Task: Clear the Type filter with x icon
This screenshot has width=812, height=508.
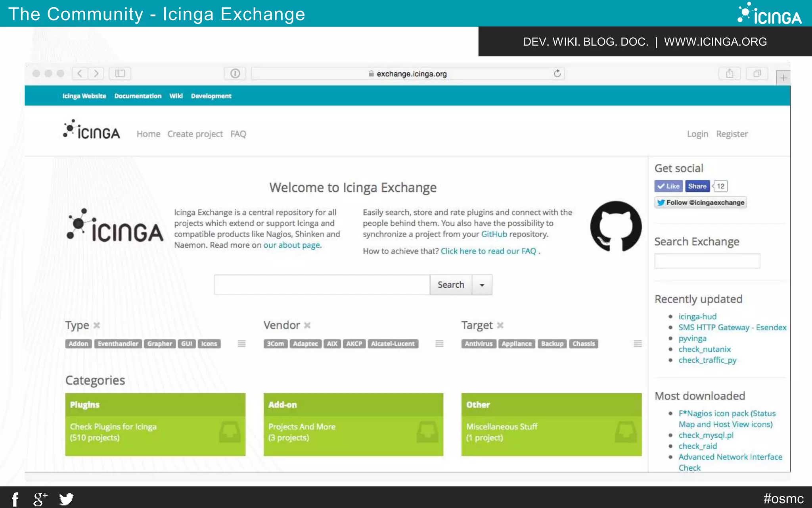Action: click(97, 325)
